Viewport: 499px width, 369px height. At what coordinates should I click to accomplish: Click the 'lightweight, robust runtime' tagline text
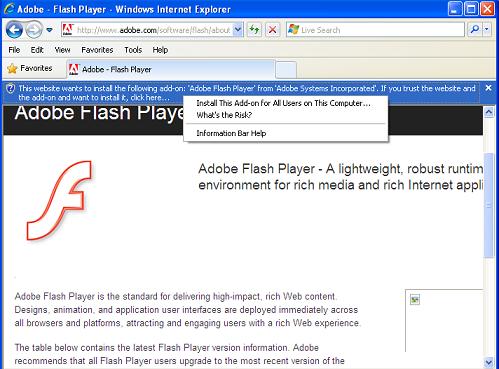[x=340, y=177]
